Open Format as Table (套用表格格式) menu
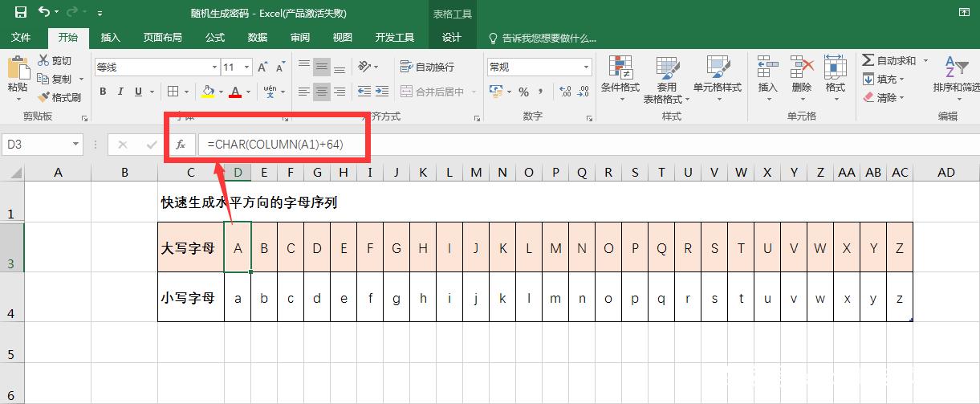980x404 pixels. pos(667,80)
